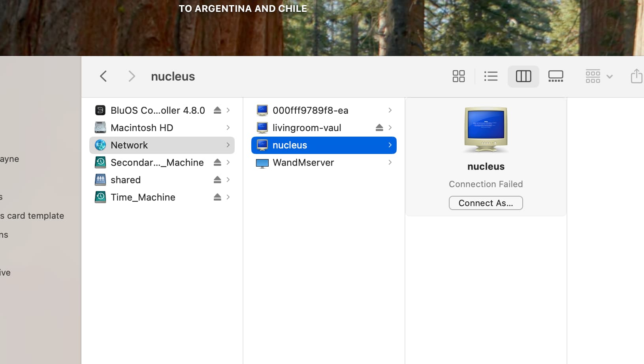Open the group-by options dropdown
The width and height of the screenshot is (644, 364).
coord(599,76)
